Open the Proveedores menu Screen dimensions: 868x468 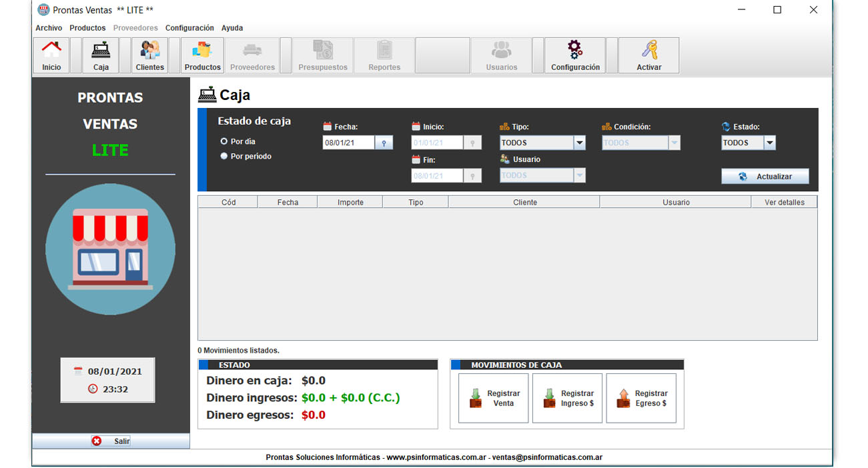pyautogui.click(x=135, y=28)
